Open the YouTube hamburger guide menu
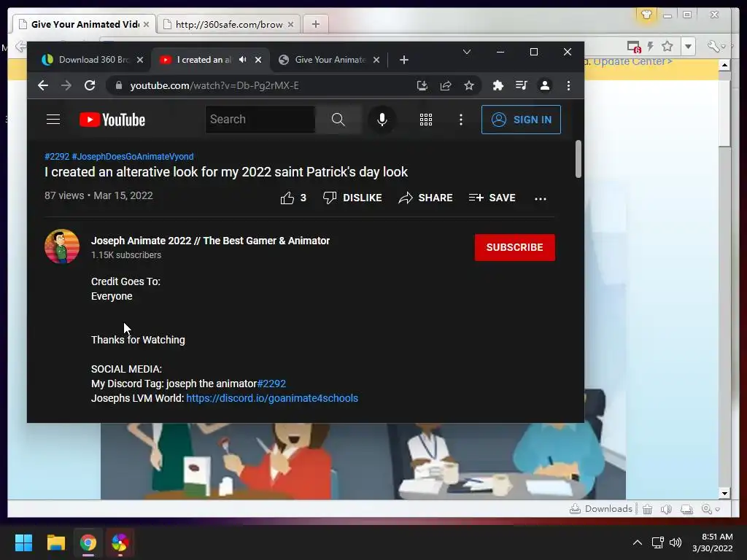The width and height of the screenshot is (747, 560). [53, 120]
